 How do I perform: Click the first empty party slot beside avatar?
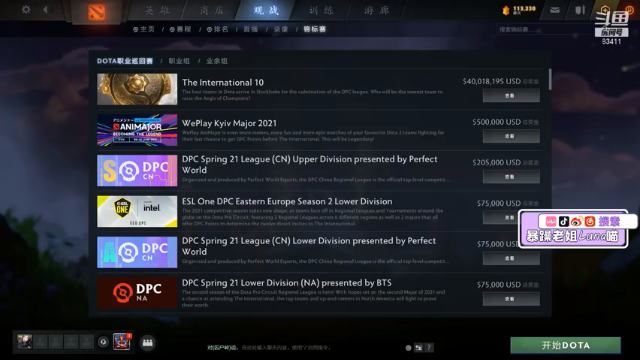pos(40,342)
